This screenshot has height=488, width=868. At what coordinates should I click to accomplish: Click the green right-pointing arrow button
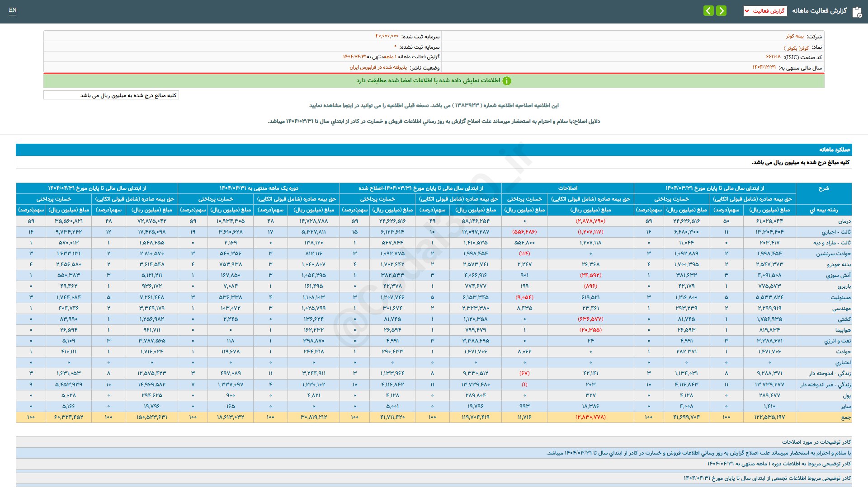tap(721, 10)
